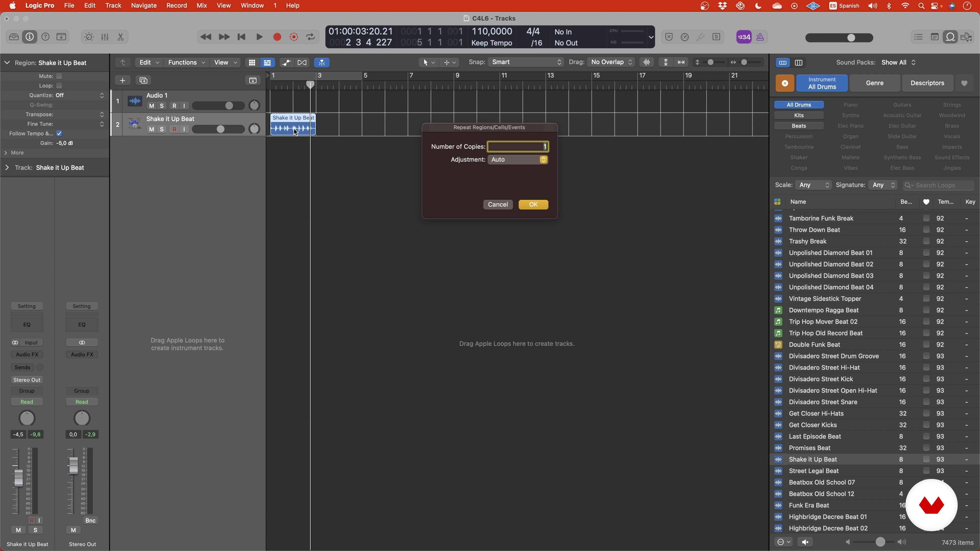This screenshot has height=551, width=980.
Task: Open the Browsers media button
Action: 966,37
